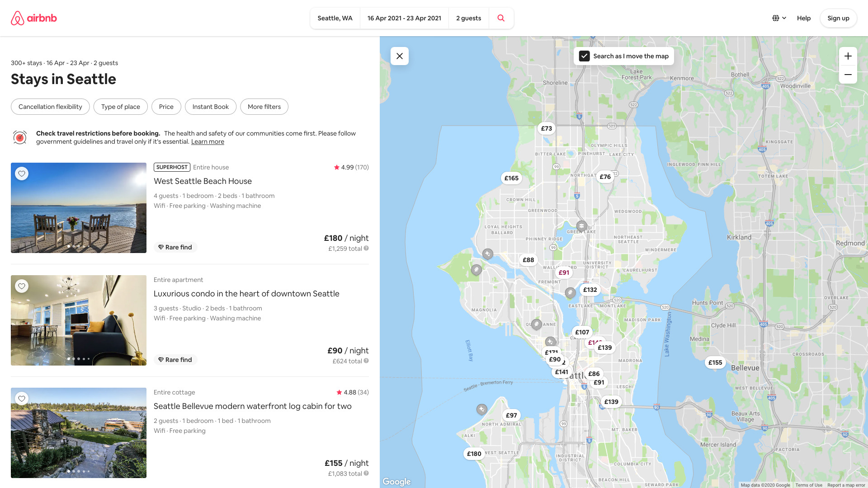The height and width of the screenshot is (488, 868).
Task: Select the second carousel dot on the beach house photo
Action: point(73,247)
